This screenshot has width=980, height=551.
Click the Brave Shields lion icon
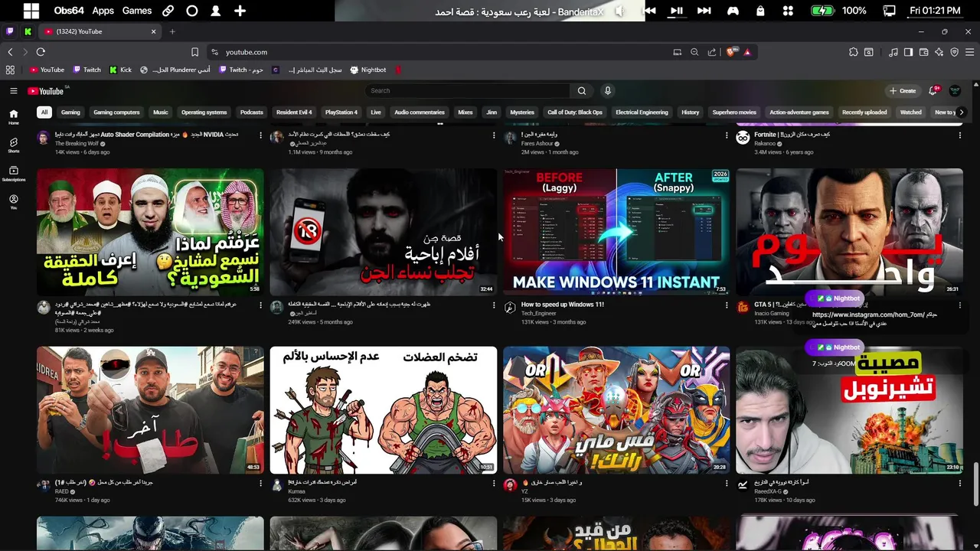tap(731, 52)
